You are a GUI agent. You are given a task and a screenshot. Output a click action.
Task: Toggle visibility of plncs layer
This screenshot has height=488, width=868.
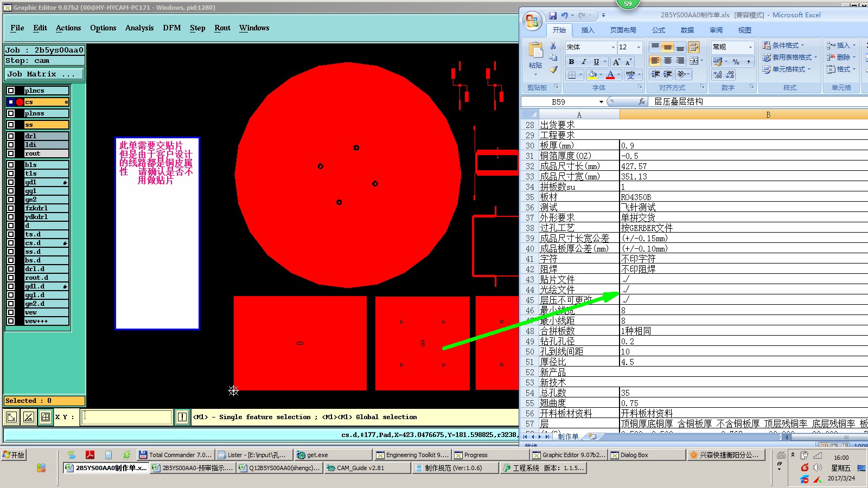point(11,91)
